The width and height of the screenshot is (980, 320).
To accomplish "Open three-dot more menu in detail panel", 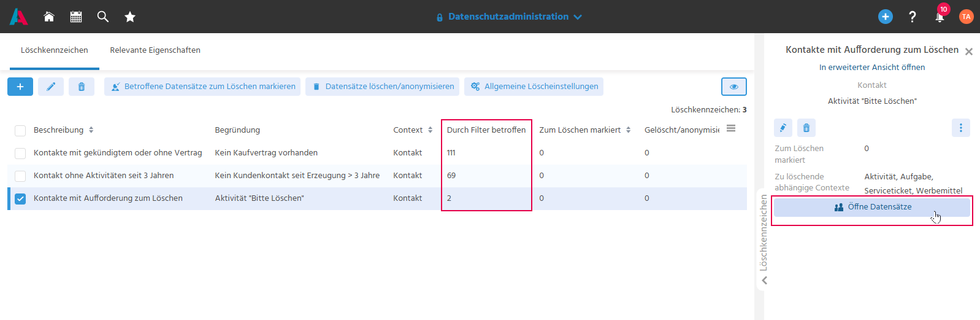I will tap(961, 128).
